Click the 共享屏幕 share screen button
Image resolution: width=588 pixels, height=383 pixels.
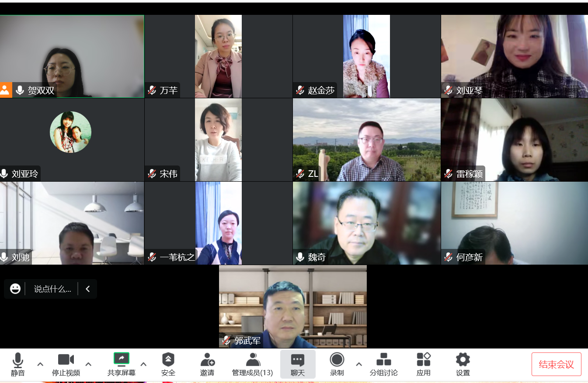(121, 360)
